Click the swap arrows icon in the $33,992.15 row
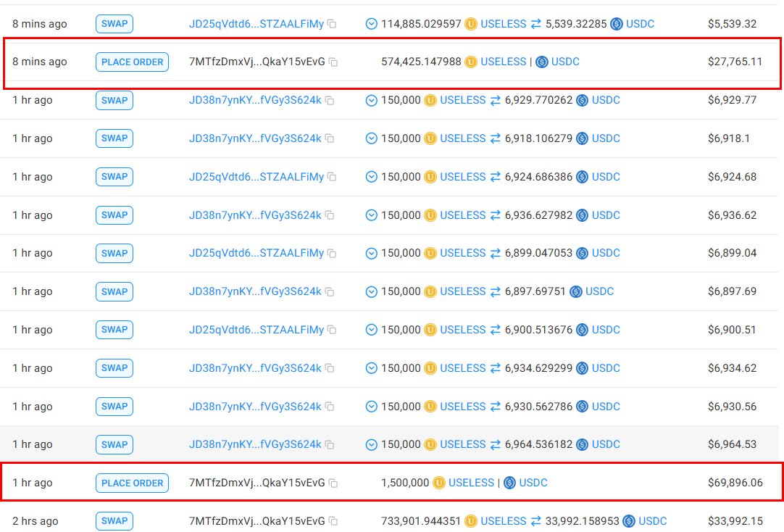Viewport: 784px width, 532px height. (536, 521)
